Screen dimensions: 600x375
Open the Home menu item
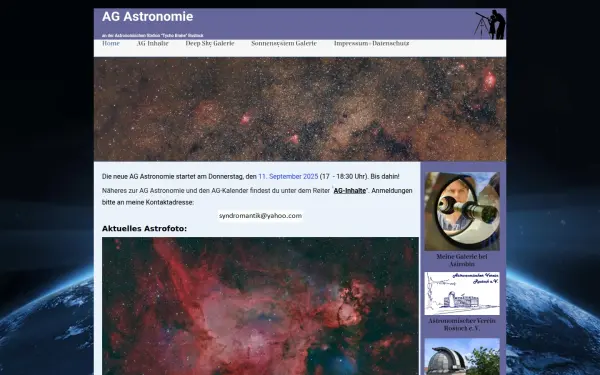111,44
